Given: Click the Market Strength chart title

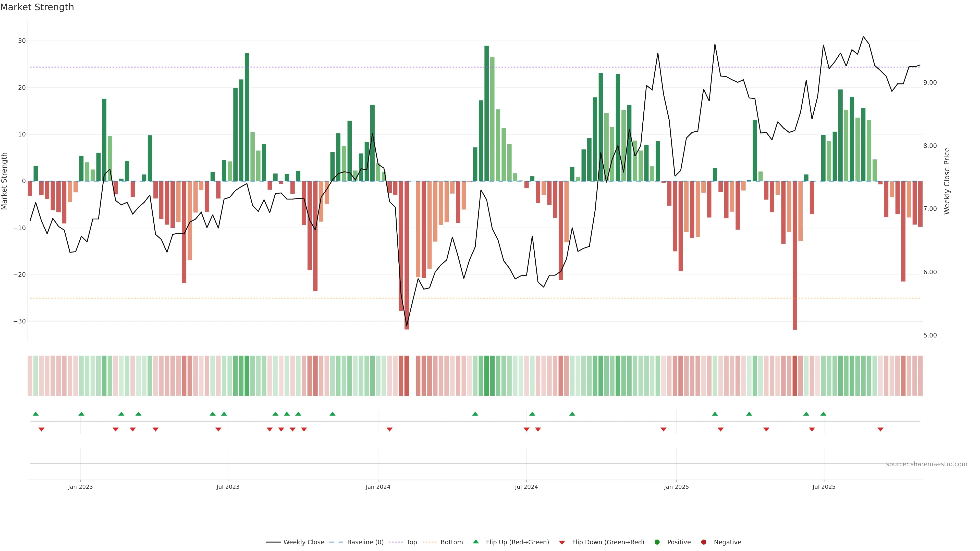Looking at the screenshot, I should point(37,7).
